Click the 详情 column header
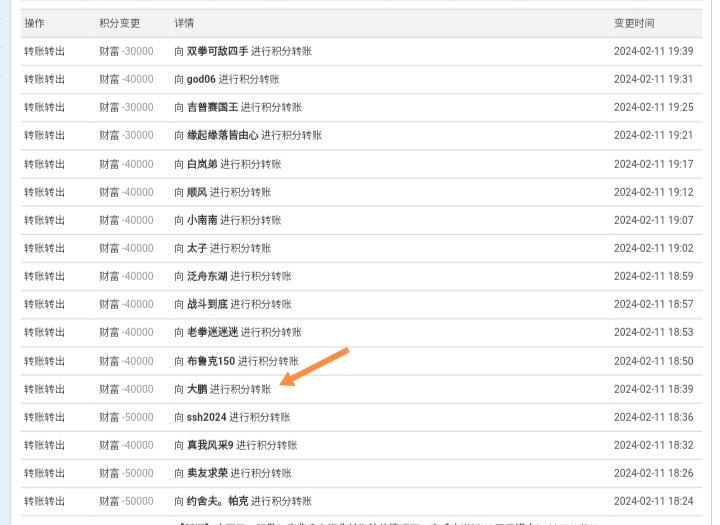This screenshot has height=525, width=720. click(x=184, y=23)
